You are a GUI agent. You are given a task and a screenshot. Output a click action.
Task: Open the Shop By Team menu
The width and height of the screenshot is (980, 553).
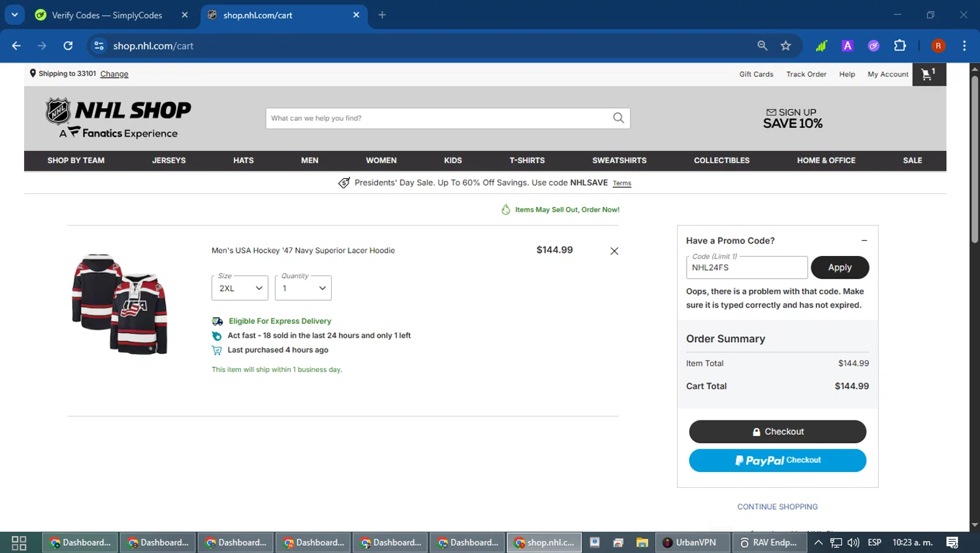pos(76,161)
